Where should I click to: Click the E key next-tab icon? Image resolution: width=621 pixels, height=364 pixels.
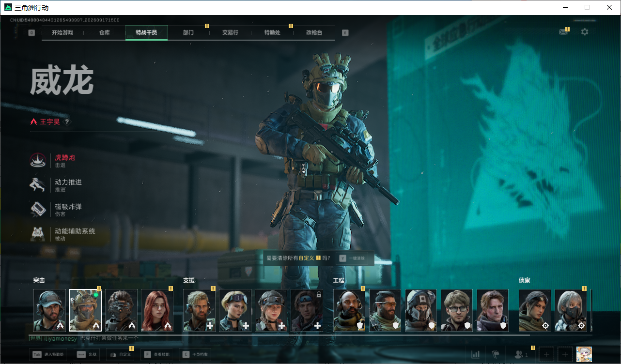pos(345,33)
